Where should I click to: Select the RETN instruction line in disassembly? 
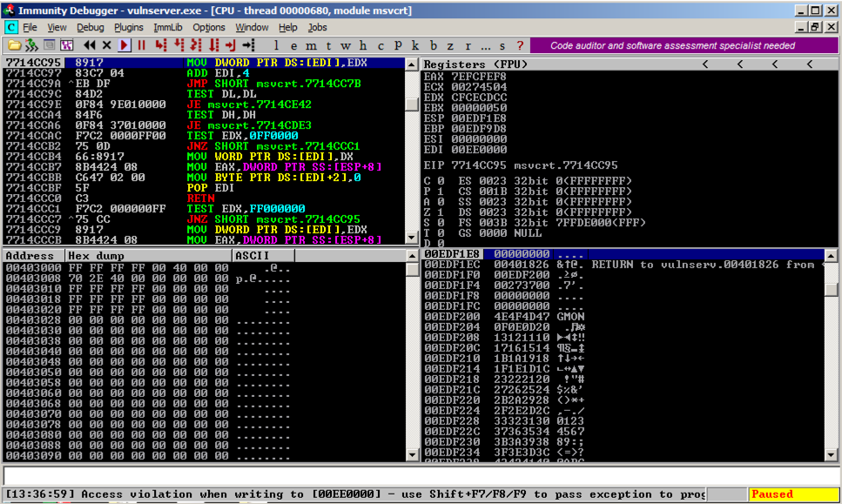[x=199, y=198]
